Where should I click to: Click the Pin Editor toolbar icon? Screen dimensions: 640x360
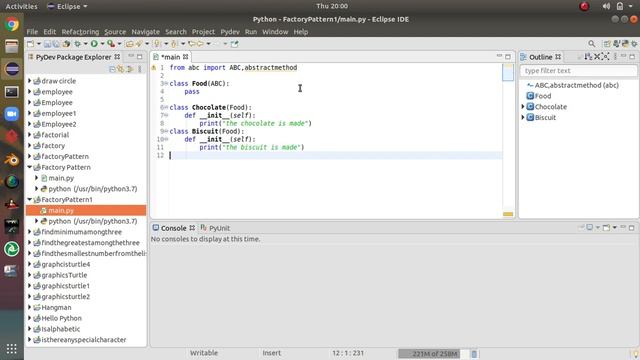tap(234, 44)
